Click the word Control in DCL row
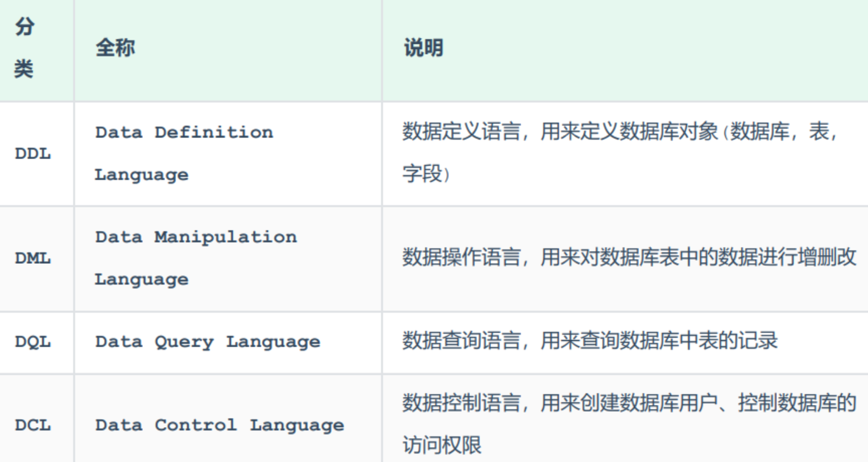 (x=195, y=425)
